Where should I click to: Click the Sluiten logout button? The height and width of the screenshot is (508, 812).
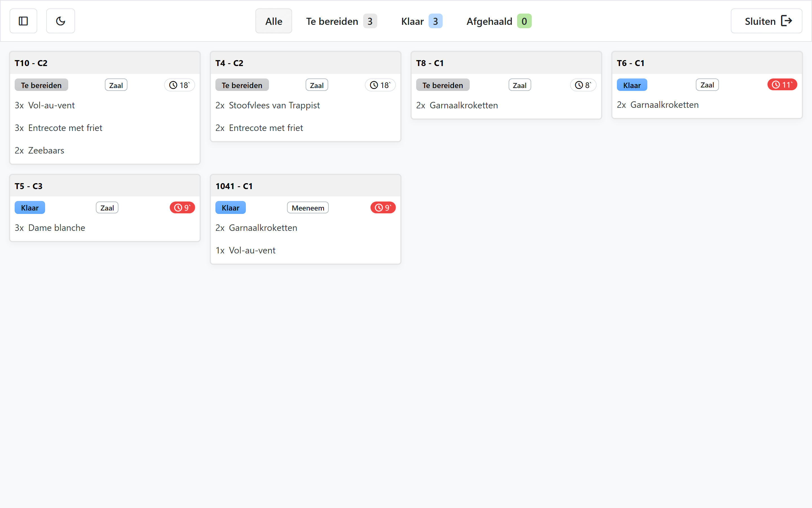click(x=766, y=21)
